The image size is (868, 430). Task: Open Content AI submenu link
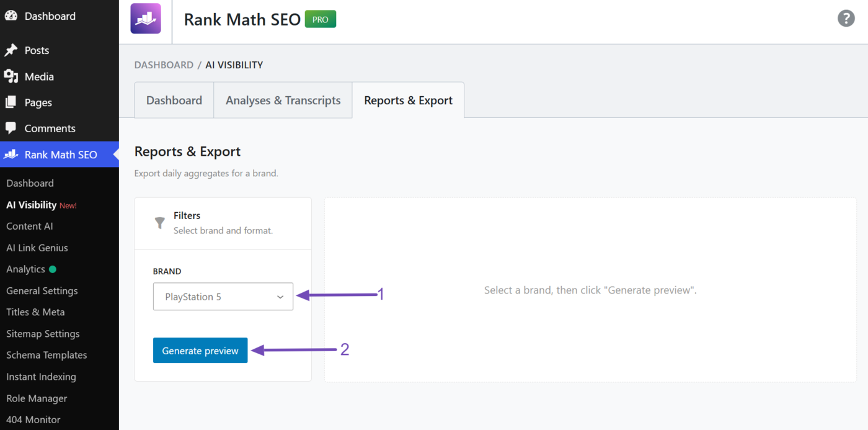pos(30,226)
